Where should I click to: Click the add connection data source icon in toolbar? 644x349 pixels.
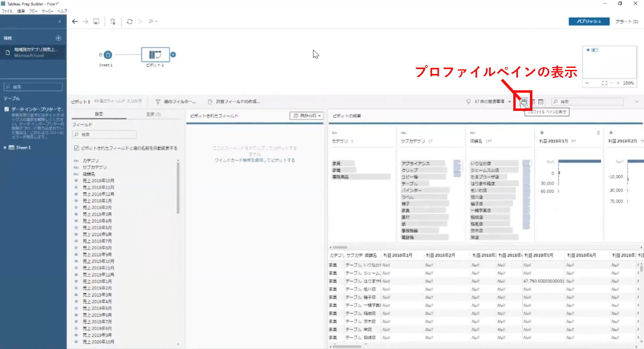pyautogui.click(x=113, y=22)
